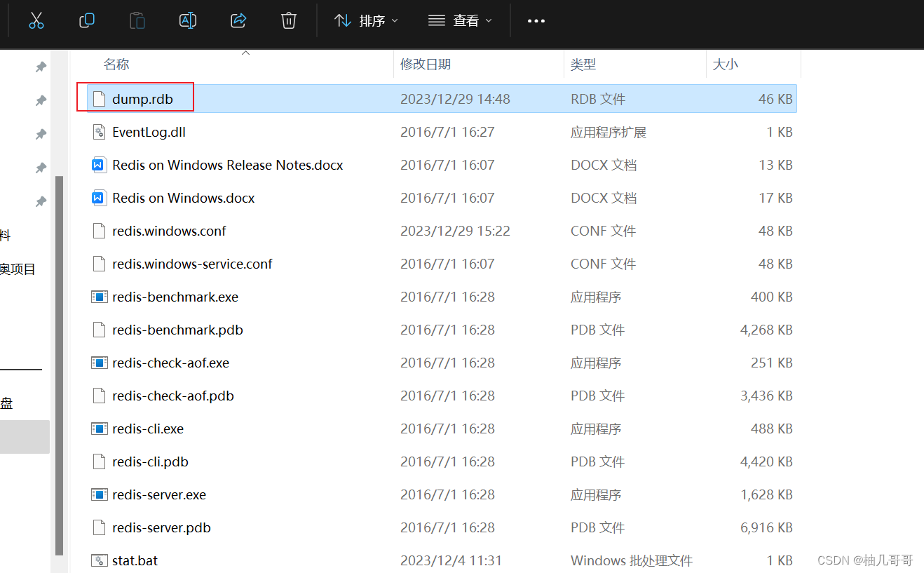Click the Delete trash can icon

coord(289,21)
